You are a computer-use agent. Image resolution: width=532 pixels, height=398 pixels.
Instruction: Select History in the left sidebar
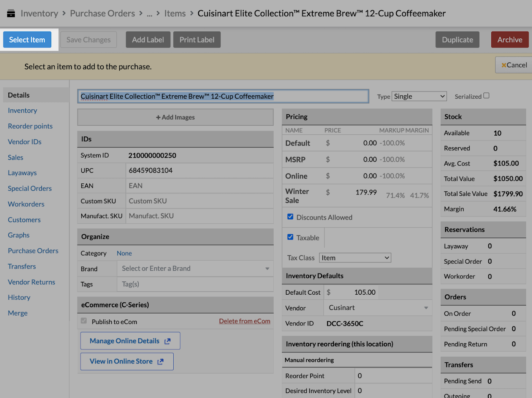click(x=19, y=297)
